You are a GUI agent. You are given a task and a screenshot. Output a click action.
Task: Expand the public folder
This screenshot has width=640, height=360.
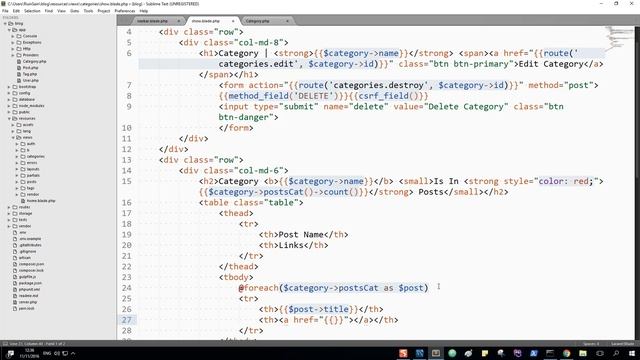[9, 112]
